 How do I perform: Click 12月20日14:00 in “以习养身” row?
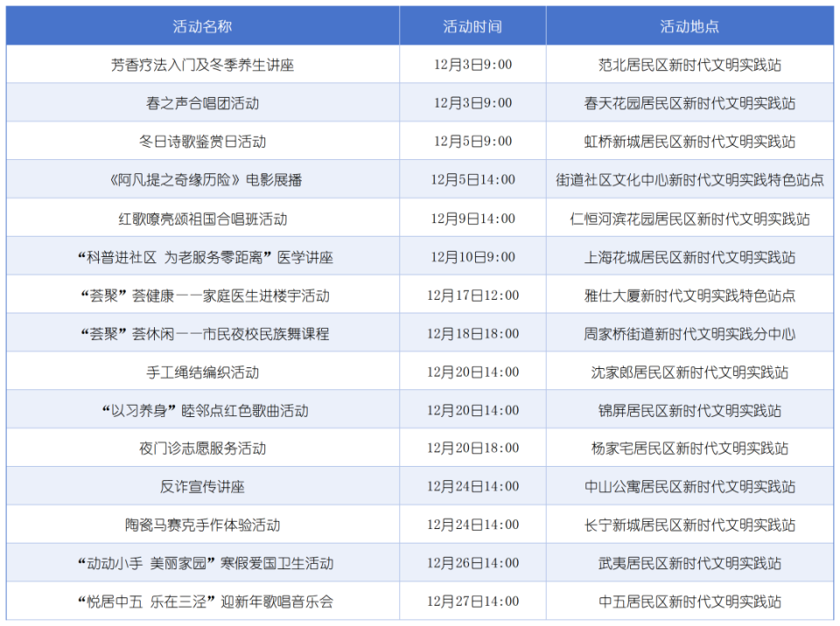tap(472, 410)
